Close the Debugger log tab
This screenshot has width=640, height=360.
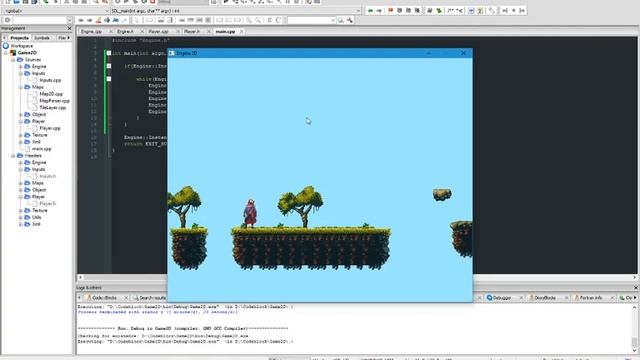pyautogui.click(x=521, y=298)
